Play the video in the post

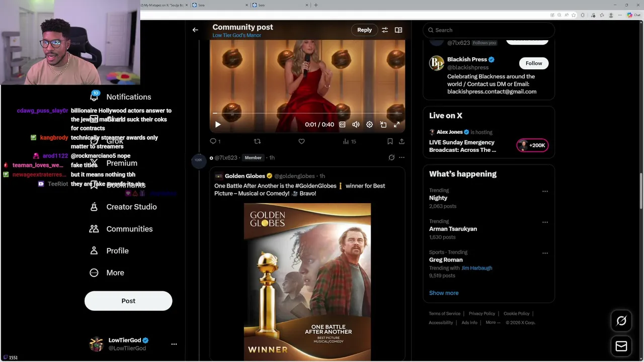click(x=218, y=125)
